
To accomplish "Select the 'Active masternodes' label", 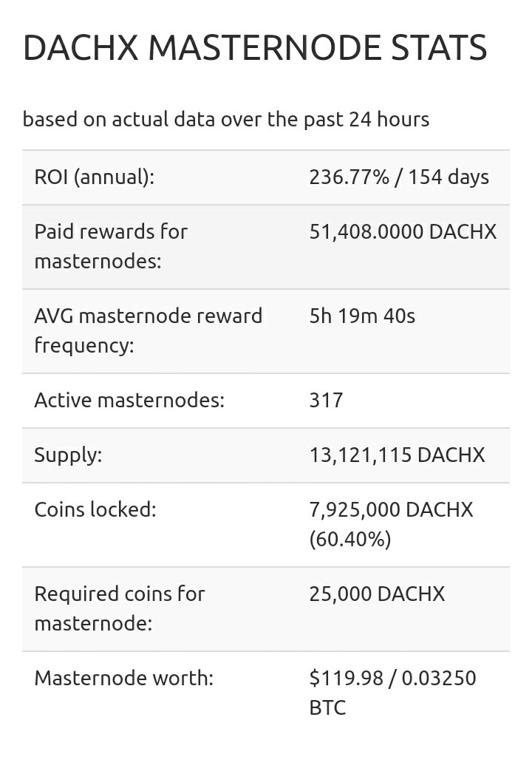I will tap(129, 401).
